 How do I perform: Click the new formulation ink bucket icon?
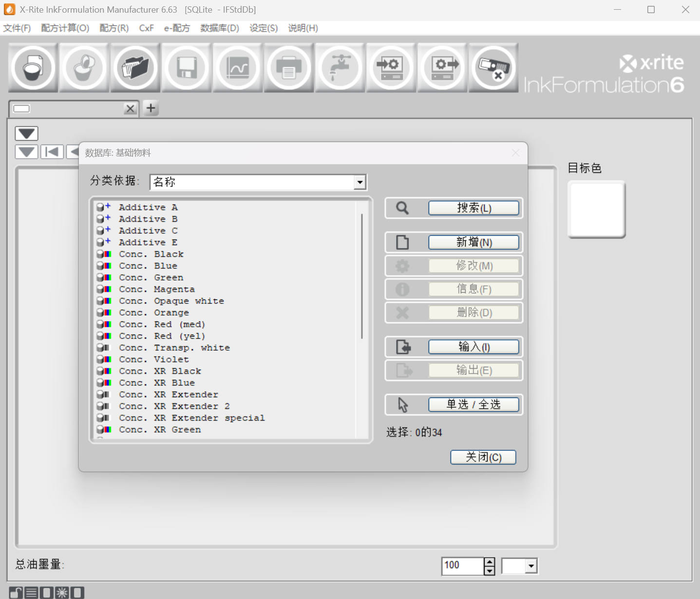[33, 68]
